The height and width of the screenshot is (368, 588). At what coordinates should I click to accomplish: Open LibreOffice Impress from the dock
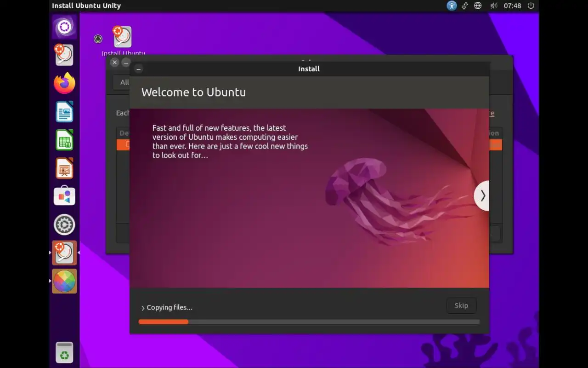[64, 168]
